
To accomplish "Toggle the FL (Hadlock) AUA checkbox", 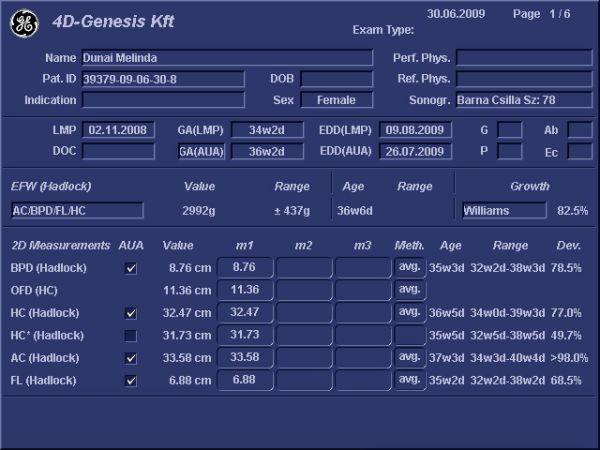I will (x=131, y=380).
